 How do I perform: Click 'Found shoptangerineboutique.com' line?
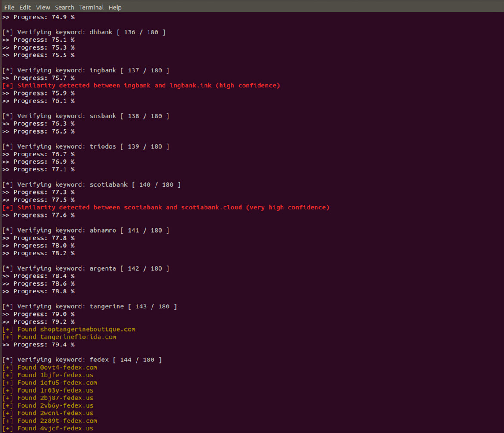click(69, 329)
